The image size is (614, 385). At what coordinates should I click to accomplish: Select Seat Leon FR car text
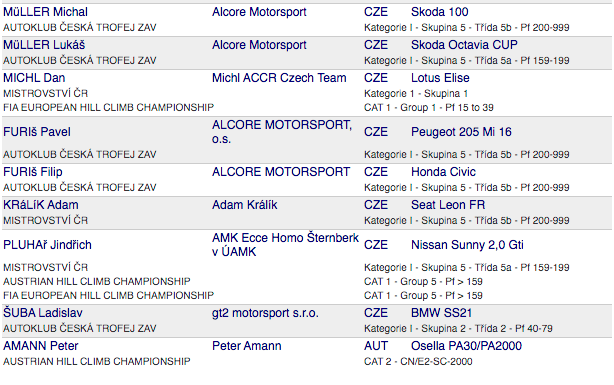pyautogui.click(x=448, y=204)
